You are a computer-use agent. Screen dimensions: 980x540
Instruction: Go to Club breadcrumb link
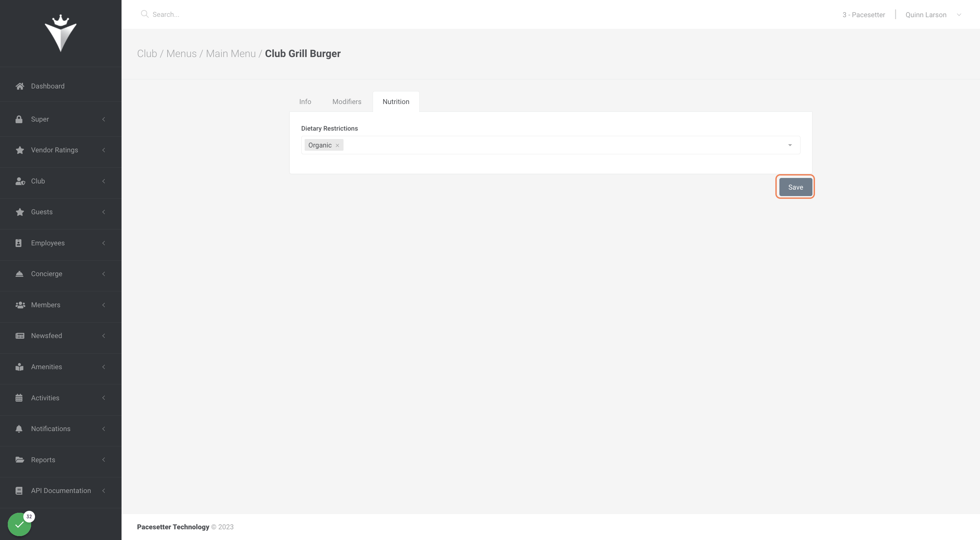[x=147, y=54]
